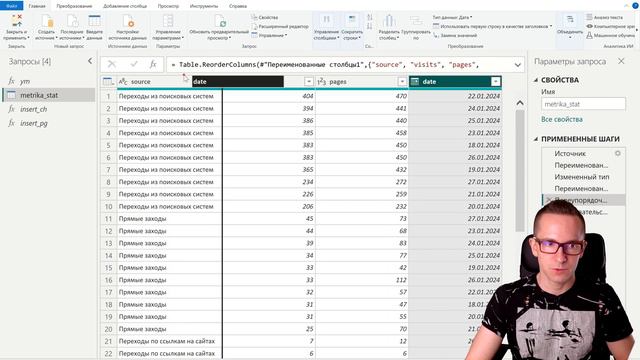Cancel the formula edit with X

(111, 64)
